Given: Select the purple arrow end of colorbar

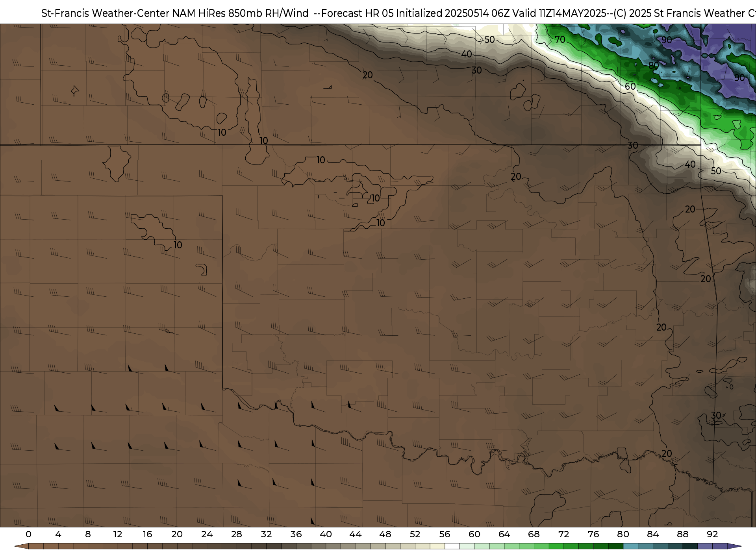Looking at the screenshot, I should tap(734, 546).
